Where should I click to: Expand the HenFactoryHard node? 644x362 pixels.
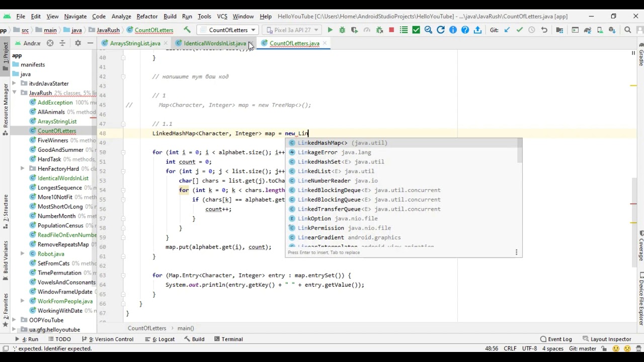click(x=23, y=169)
